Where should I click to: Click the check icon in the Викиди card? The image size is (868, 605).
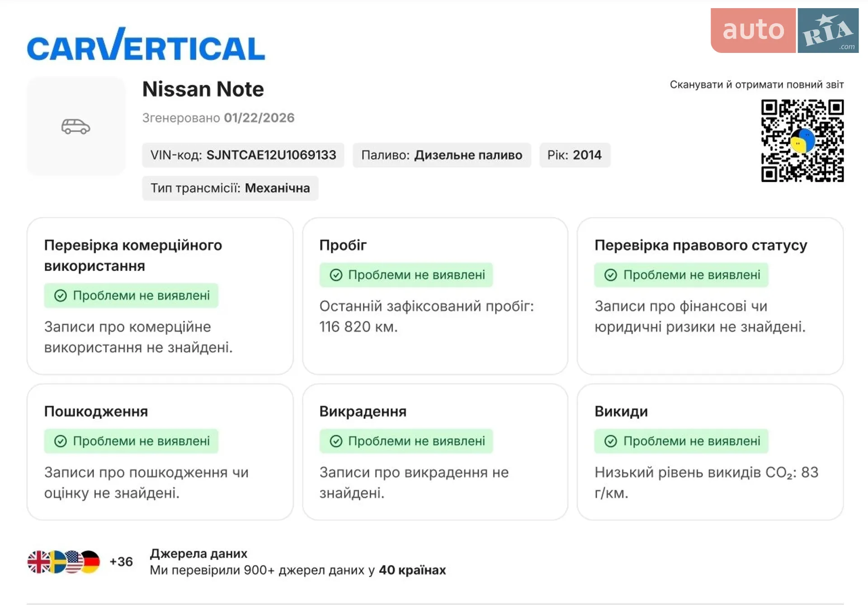[x=611, y=441]
